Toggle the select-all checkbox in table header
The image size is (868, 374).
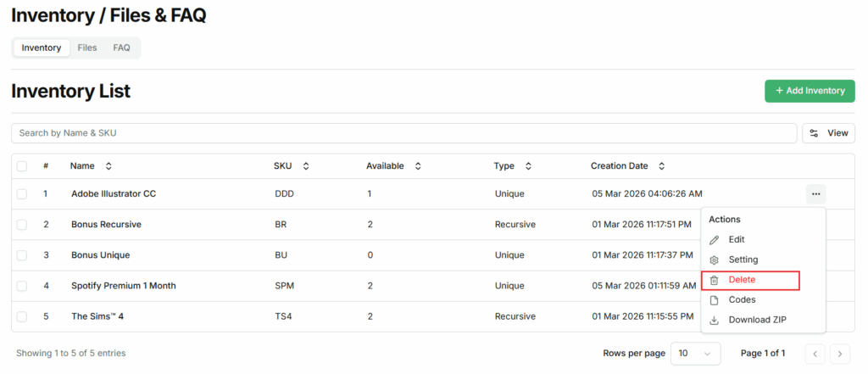click(x=22, y=166)
